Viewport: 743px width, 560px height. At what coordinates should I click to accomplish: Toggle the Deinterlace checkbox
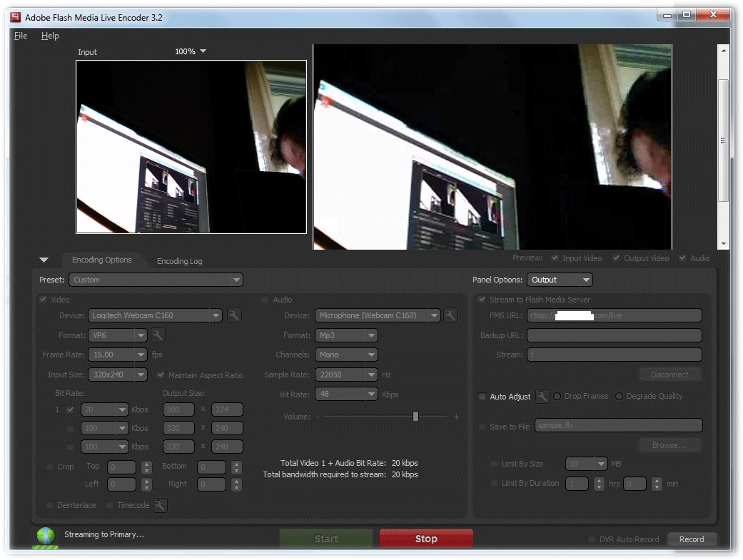[49, 505]
